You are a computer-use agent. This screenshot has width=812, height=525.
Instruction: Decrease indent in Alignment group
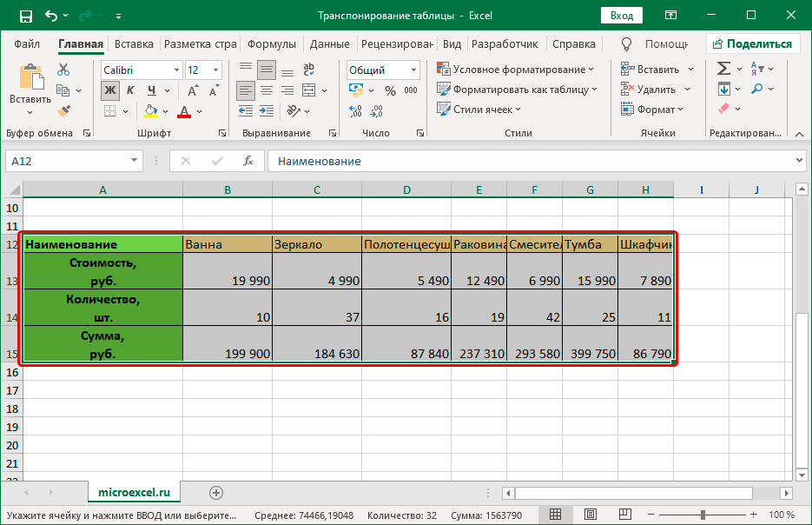click(246, 111)
